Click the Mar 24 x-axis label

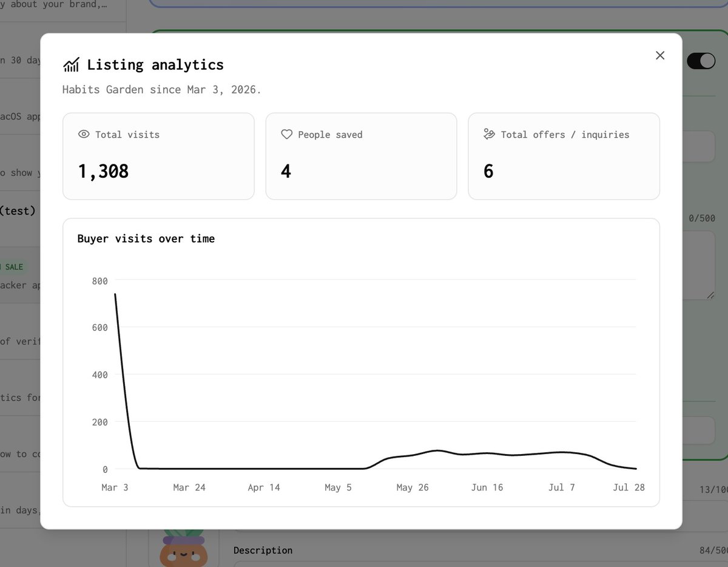coord(189,487)
